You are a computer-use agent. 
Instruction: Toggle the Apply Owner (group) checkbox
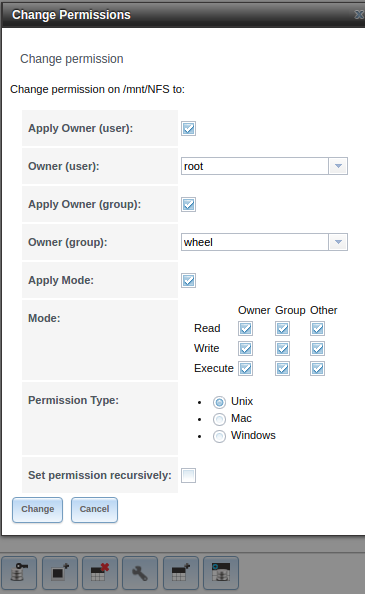tap(189, 205)
